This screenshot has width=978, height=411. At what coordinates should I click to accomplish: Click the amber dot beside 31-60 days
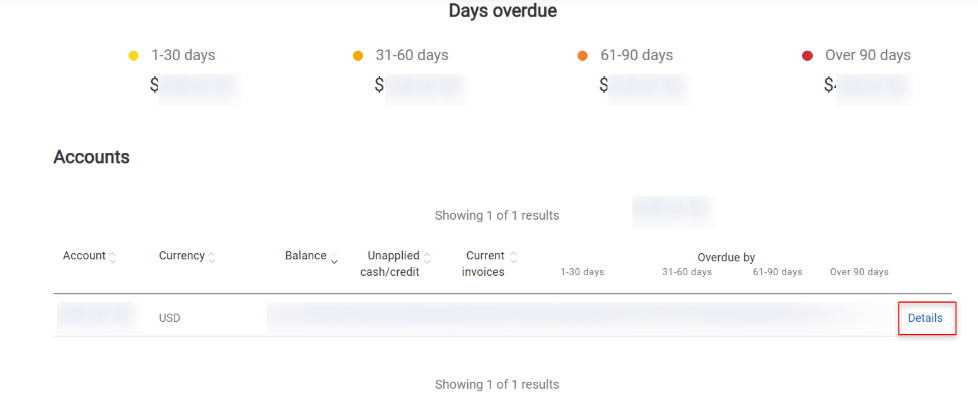(358, 56)
